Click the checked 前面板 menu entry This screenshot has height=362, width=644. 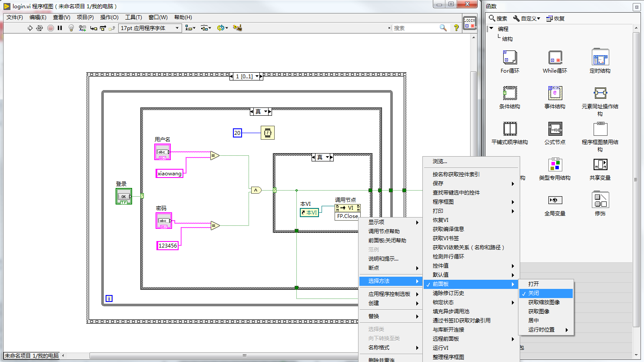[x=471, y=284]
